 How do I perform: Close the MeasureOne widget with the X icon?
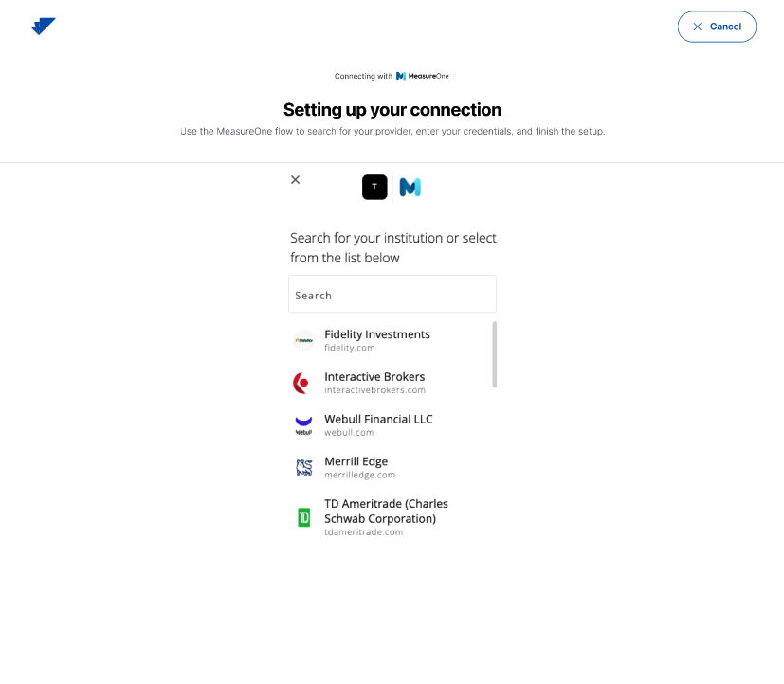click(x=296, y=179)
